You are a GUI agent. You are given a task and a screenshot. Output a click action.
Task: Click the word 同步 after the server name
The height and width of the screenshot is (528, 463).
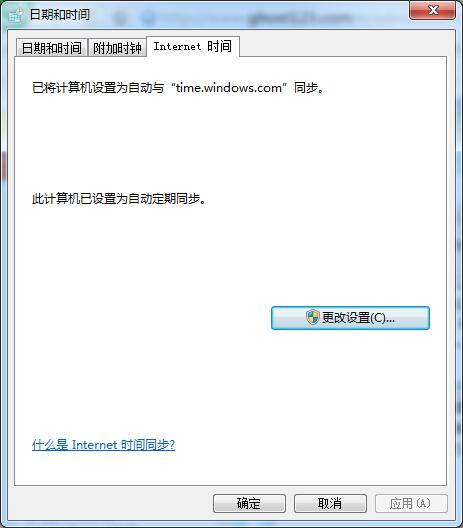pyautogui.click(x=306, y=88)
